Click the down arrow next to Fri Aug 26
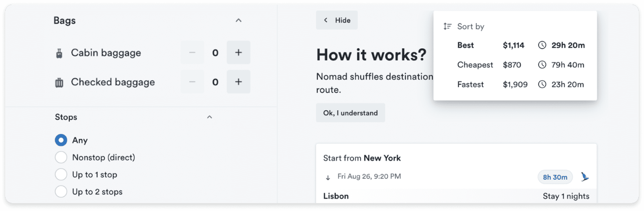 click(x=328, y=178)
